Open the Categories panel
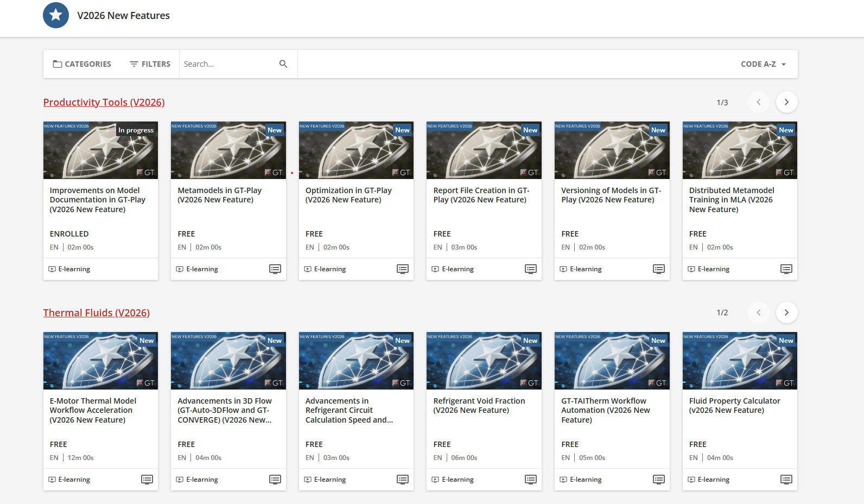The image size is (864, 504). pyautogui.click(x=82, y=64)
